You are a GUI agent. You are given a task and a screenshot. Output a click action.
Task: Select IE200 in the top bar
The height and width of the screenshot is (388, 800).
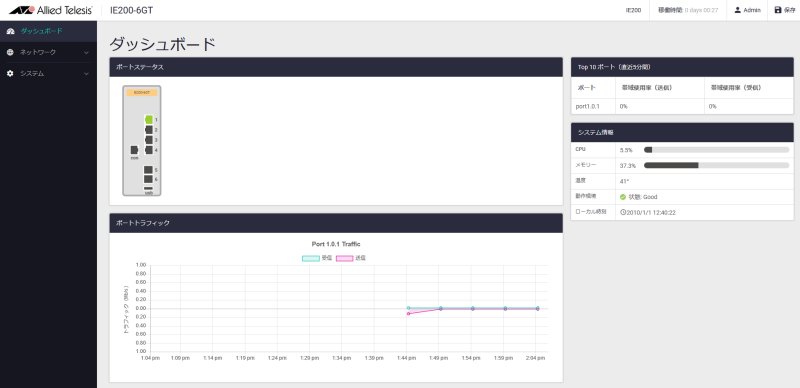pos(633,10)
